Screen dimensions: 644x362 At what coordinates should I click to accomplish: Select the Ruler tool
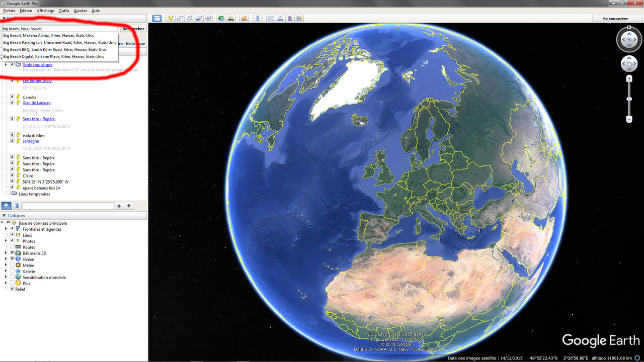point(258,19)
